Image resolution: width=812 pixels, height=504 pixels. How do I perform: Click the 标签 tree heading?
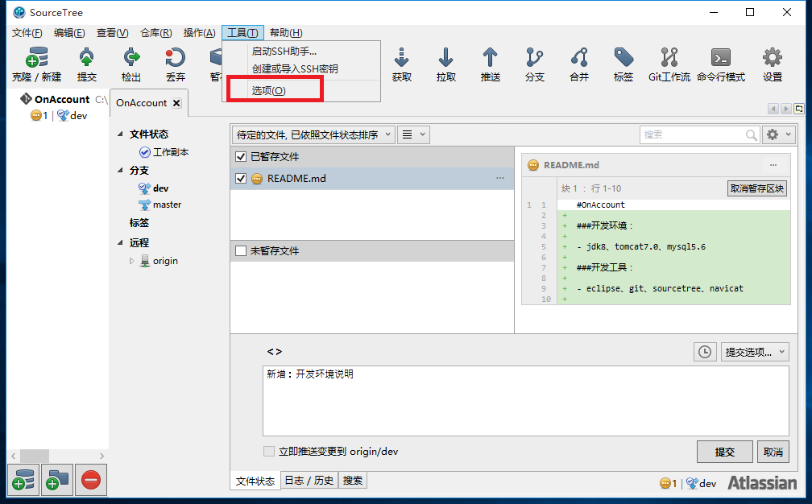pos(139,223)
